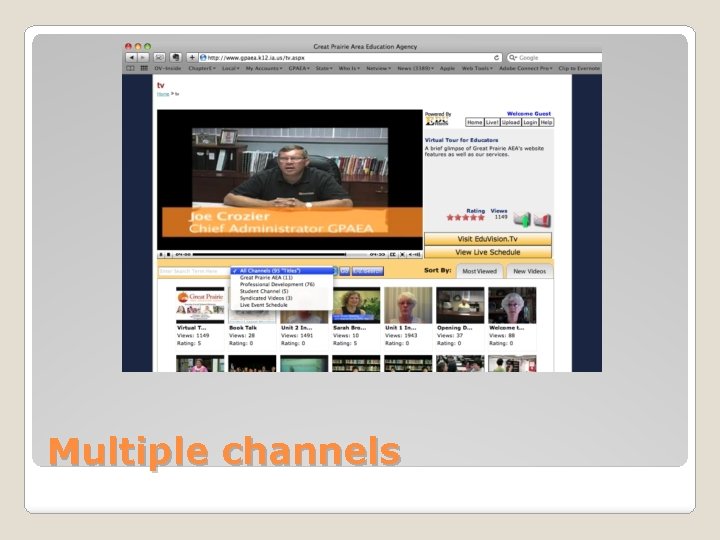
Task: Go back with Safari's back arrow
Action: click(131, 57)
